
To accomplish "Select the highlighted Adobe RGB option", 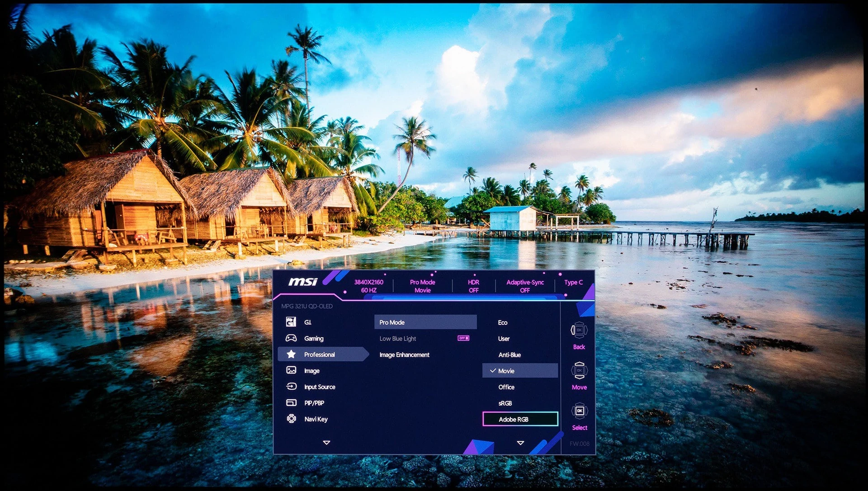I will 520,419.
